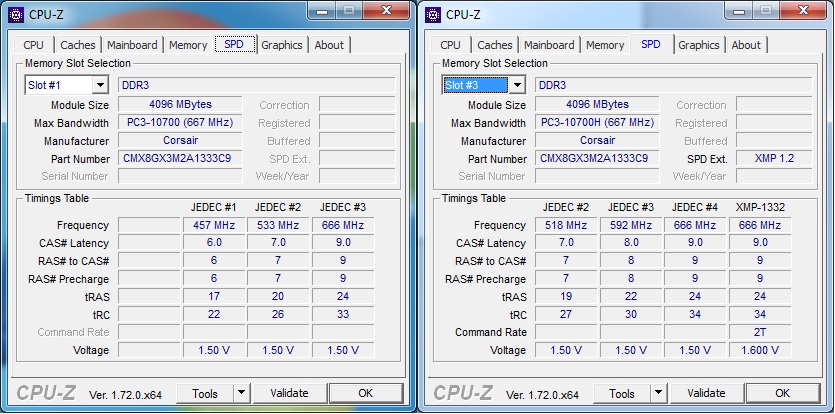835x414 pixels.
Task: Show the About tab in left window
Action: coord(329,45)
